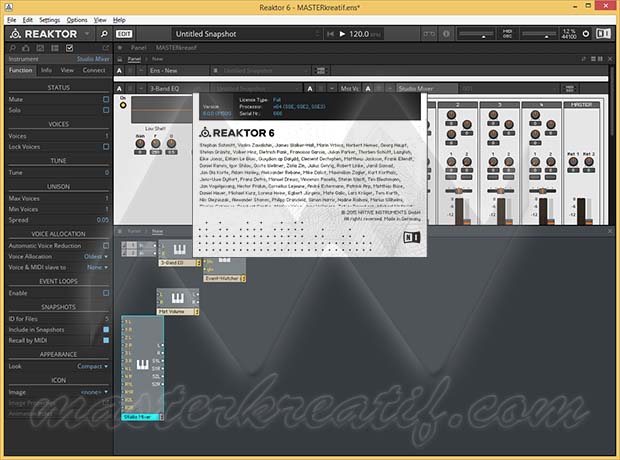Open the browser magnifier tab in side pane
620x460 pixels.
13,48
